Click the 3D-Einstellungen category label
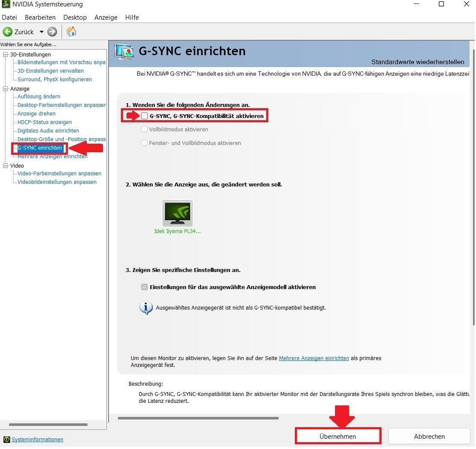Viewport: 476px width, 449px height. (30, 55)
